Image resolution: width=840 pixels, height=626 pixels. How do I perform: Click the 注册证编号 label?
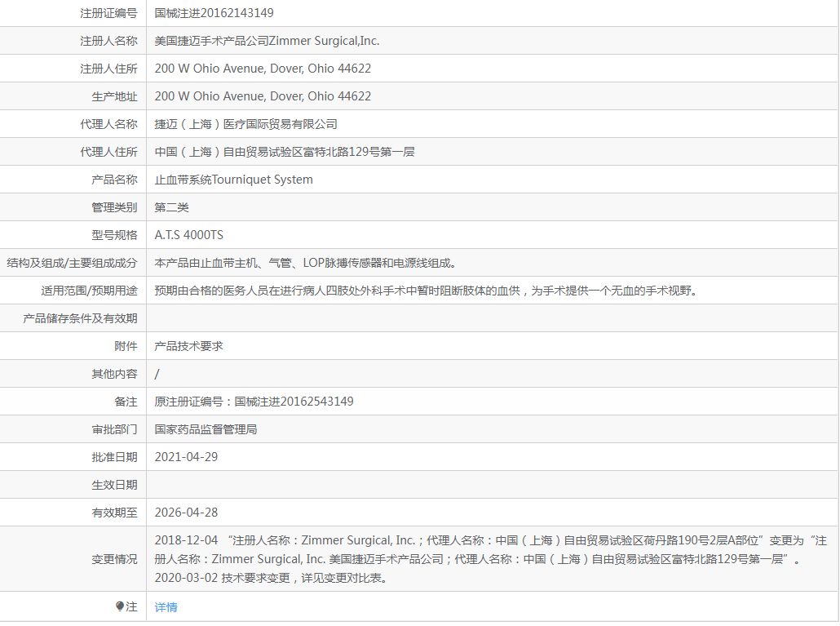(108, 13)
